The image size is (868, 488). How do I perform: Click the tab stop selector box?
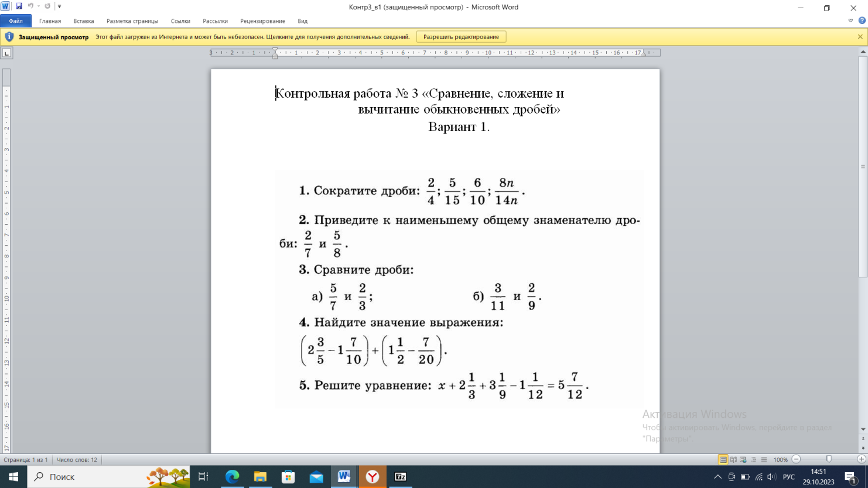click(6, 53)
